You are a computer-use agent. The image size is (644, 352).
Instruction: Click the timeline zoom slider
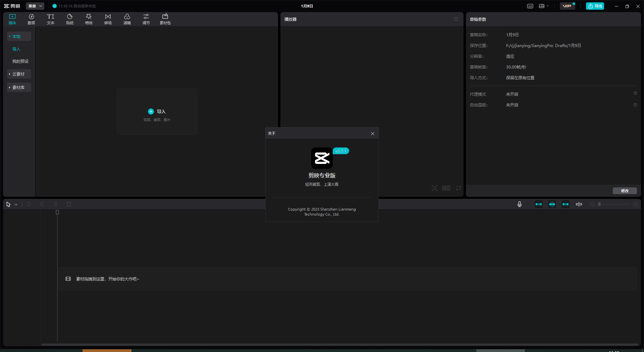coord(614,204)
